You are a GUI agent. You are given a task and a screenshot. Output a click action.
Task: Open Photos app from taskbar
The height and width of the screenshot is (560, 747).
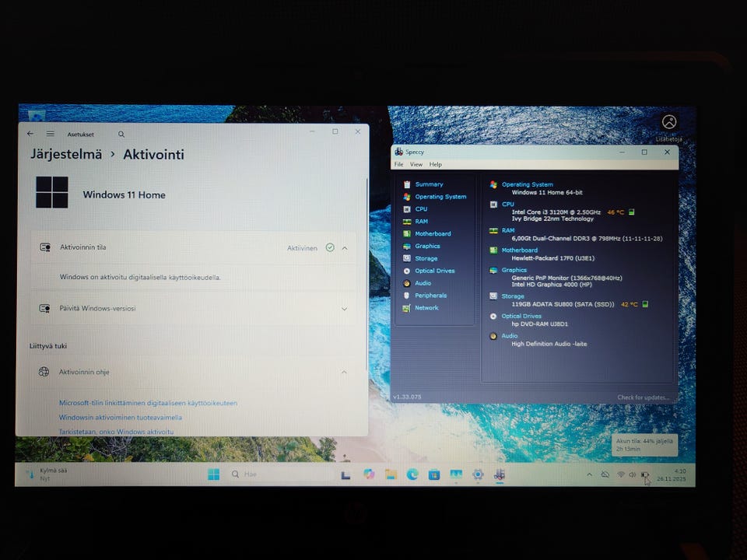(x=456, y=474)
